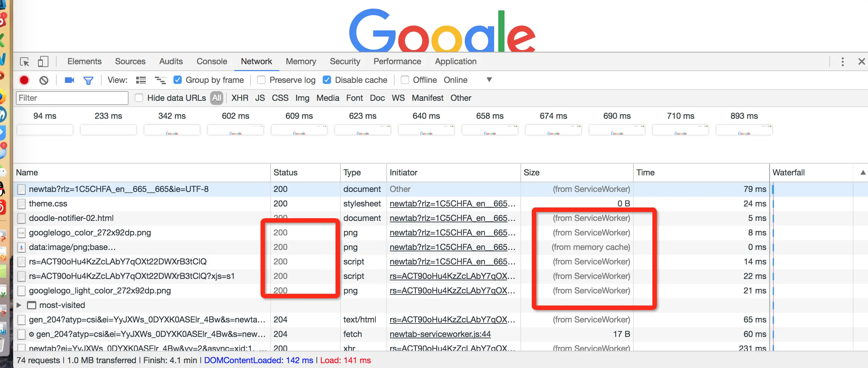The image size is (868, 368).
Task: Toggle the device toolbar icon
Action: coord(43,62)
